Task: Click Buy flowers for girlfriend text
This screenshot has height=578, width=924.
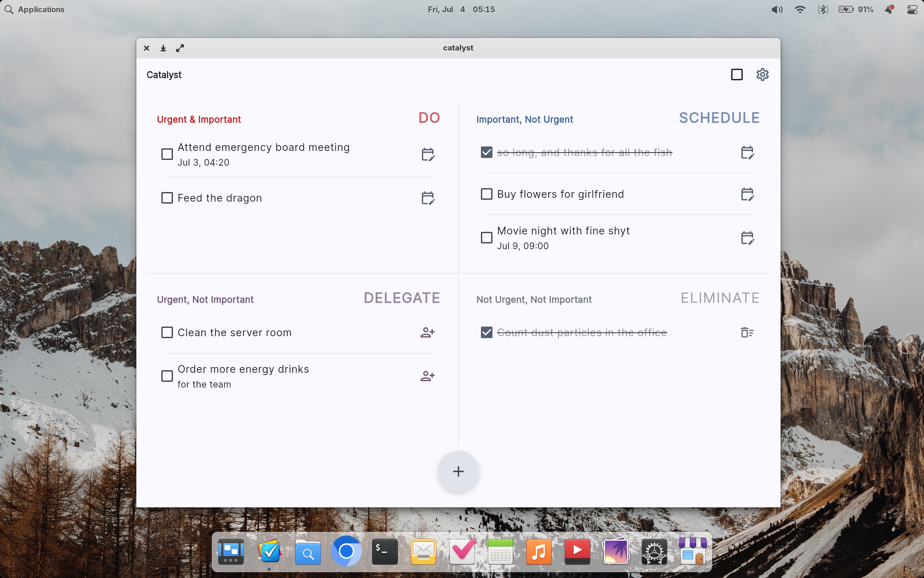Action: pos(560,194)
